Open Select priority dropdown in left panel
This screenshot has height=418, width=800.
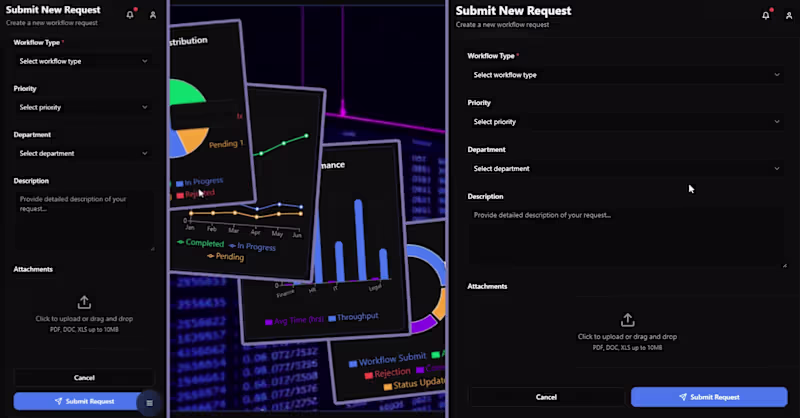pyautogui.click(x=84, y=107)
